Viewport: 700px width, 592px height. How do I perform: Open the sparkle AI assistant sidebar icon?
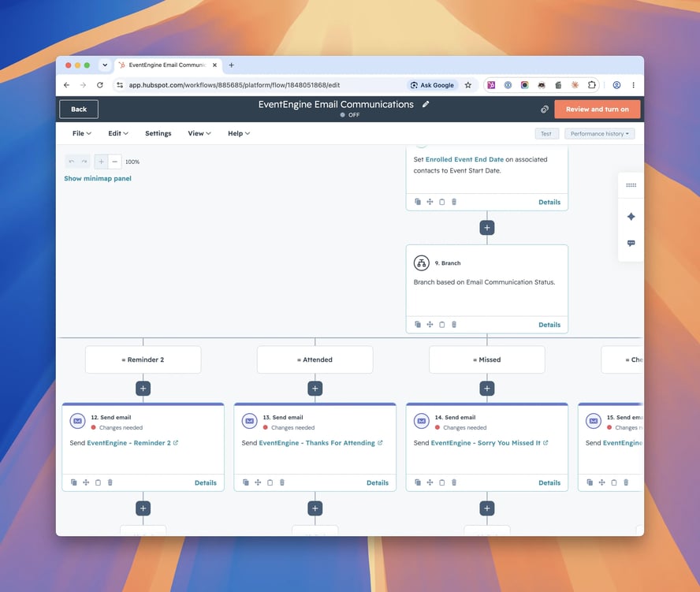(631, 217)
